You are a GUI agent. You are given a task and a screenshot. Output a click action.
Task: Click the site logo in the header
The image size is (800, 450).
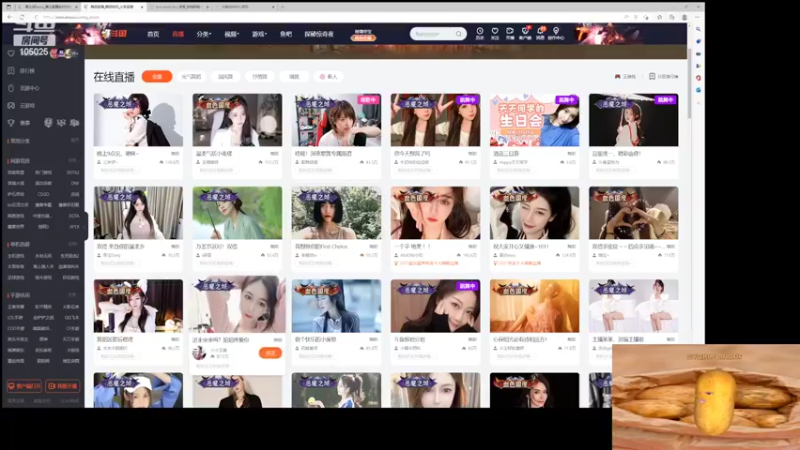tap(113, 34)
